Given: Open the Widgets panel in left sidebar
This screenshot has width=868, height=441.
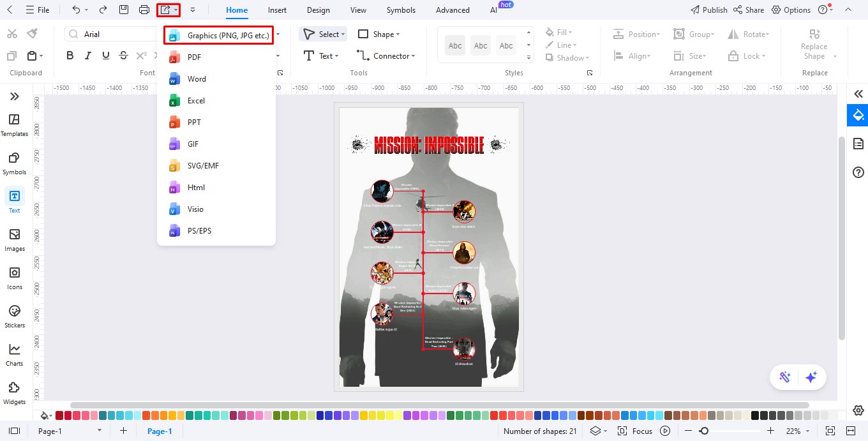Looking at the screenshot, I should tap(14, 393).
